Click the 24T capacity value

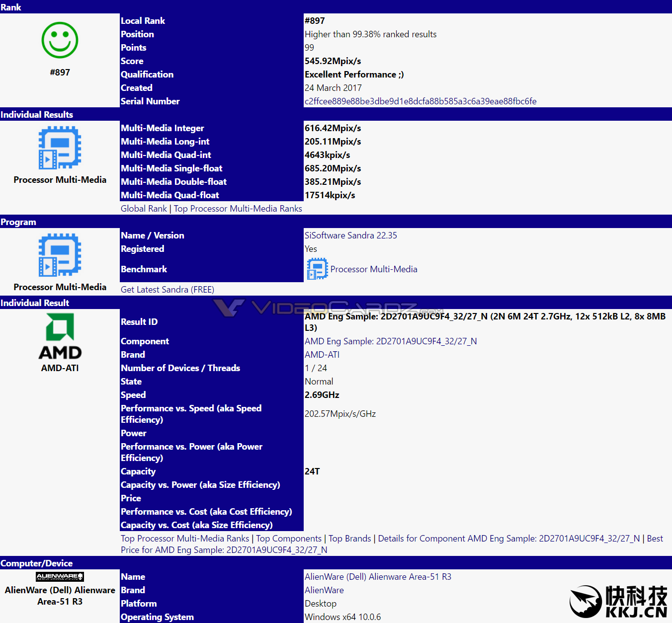[x=312, y=471]
